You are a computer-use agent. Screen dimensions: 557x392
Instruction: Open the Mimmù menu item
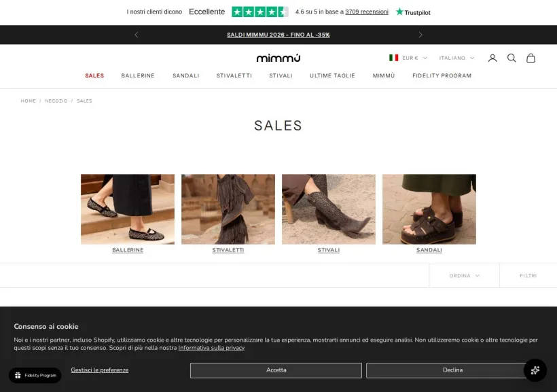384,75
